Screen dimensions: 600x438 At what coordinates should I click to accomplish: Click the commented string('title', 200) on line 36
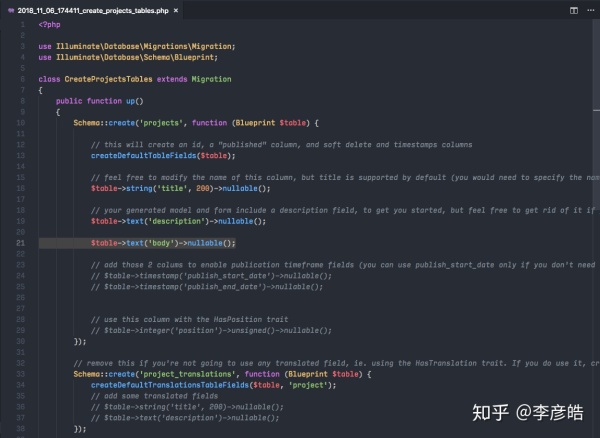(x=188, y=407)
